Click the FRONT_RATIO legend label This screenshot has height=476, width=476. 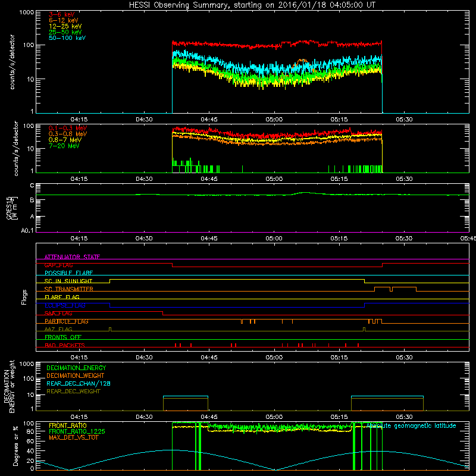(68, 425)
